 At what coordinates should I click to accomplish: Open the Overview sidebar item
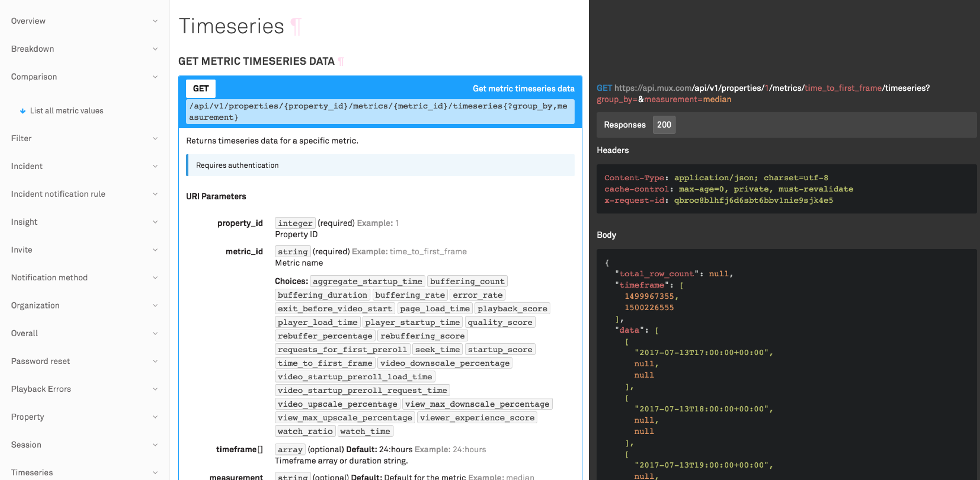click(28, 21)
